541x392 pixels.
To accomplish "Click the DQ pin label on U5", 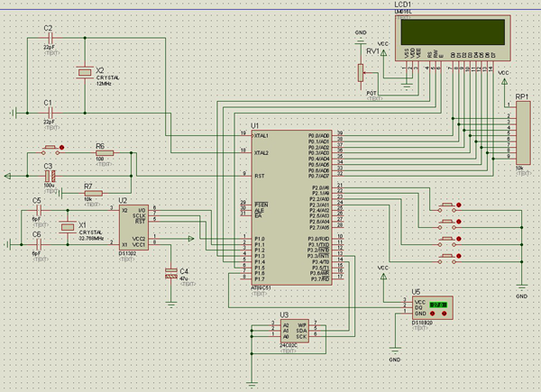I will coord(418,308).
